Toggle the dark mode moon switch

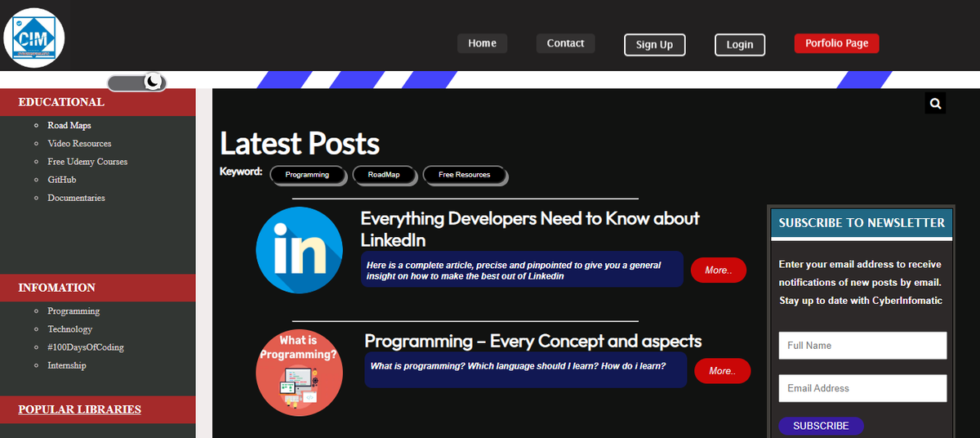(x=137, y=82)
